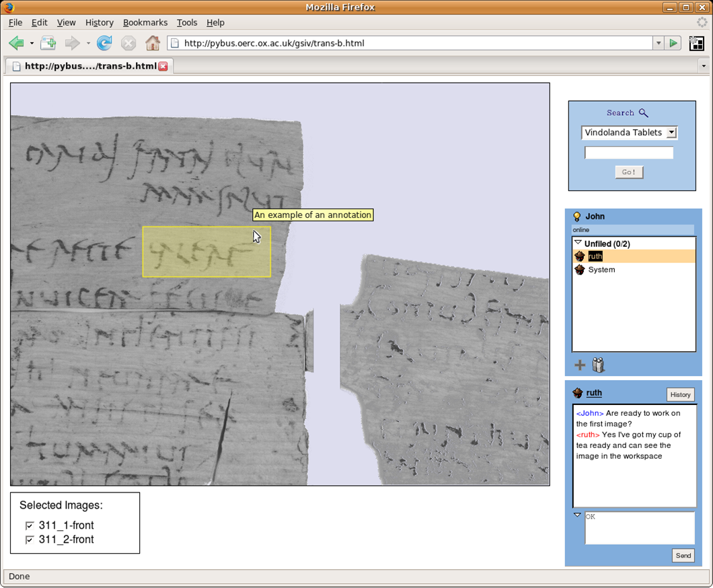Select the yellow annotation highlight on tablet
The height and width of the screenshot is (588, 713).
coord(206,252)
